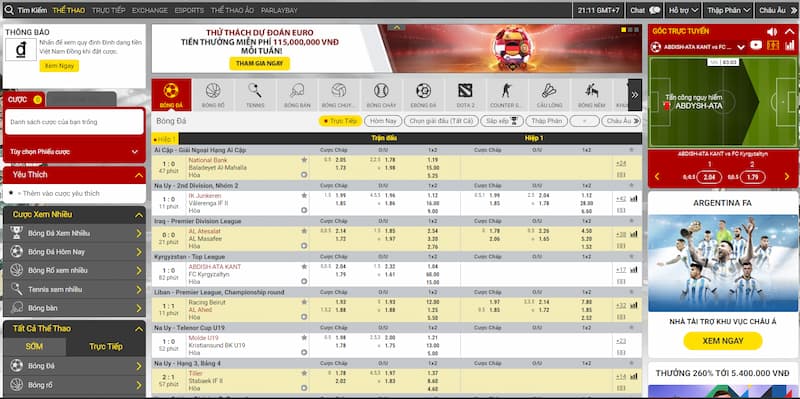The height and width of the screenshot is (399, 800).
Task: Open the YouTube video stream icon
Action: pos(756,46)
